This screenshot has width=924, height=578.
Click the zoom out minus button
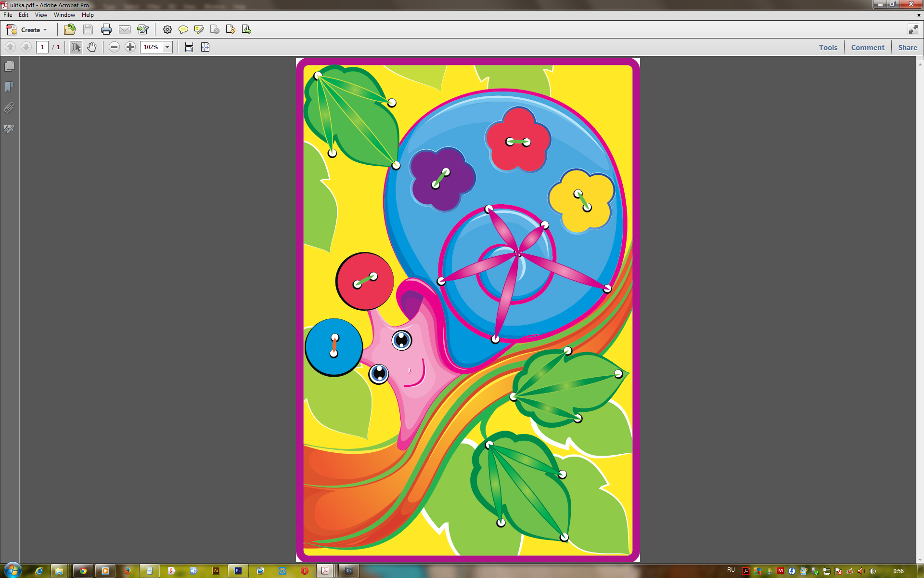point(114,47)
